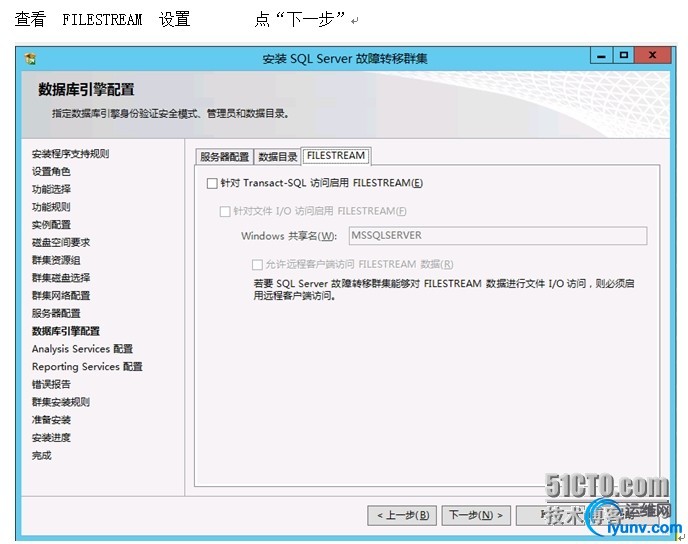Click the Windows 共享名 input field

(498, 236)
